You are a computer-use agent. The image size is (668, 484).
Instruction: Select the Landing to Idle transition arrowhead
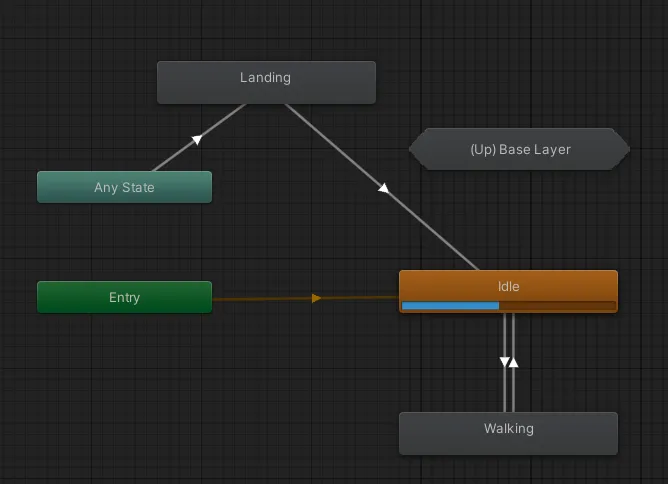click(x=383, y=188)
